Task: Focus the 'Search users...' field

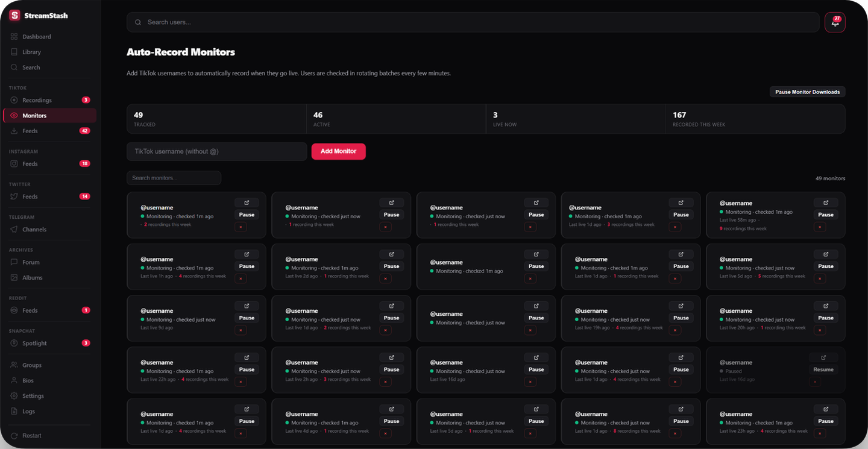Action: [x=472, y=22]
